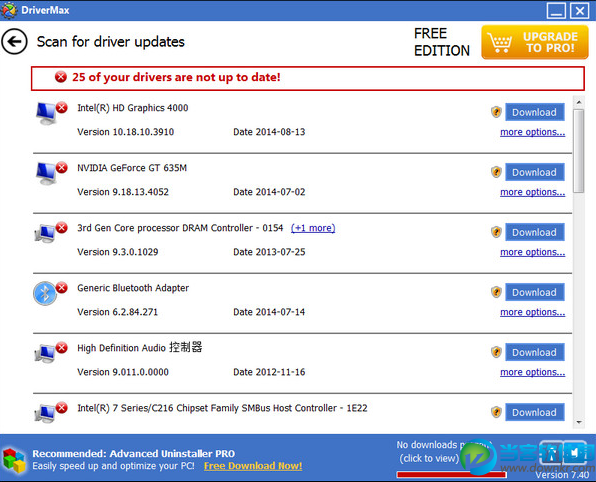Click the shield icon beside DRAM Controller Download
Viewport: 596px width, 482px height.
(496, 232)
